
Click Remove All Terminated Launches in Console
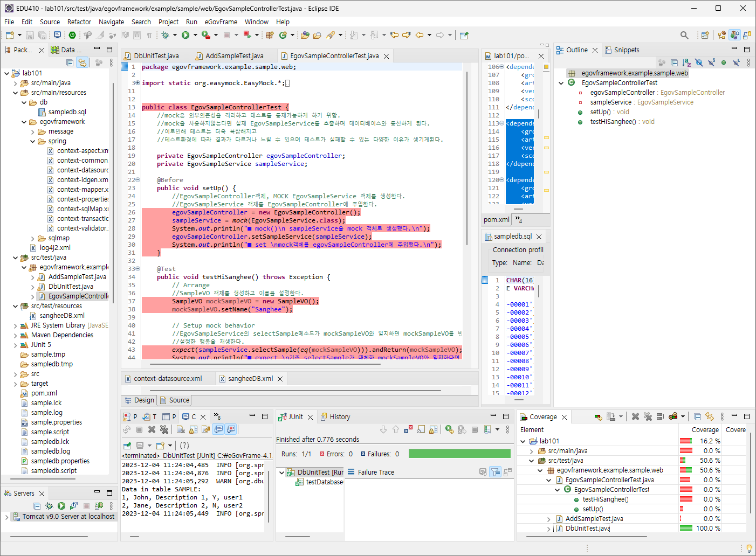tap(164, 429)
